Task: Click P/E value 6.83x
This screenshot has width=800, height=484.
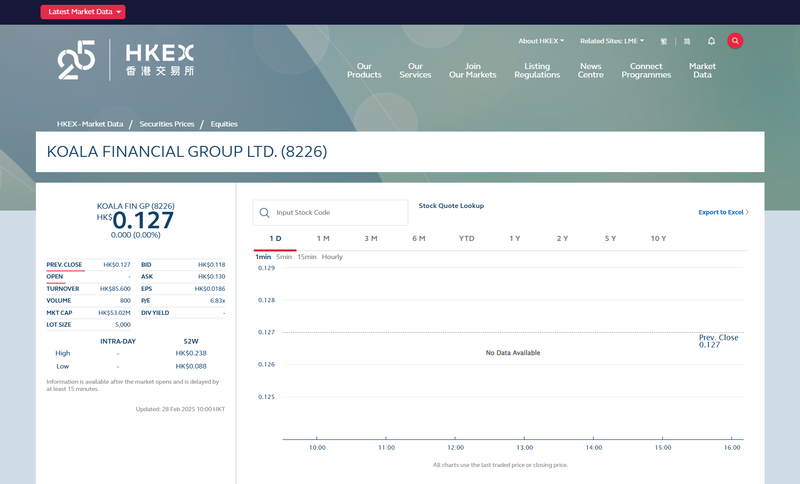Action: (217, 301)
